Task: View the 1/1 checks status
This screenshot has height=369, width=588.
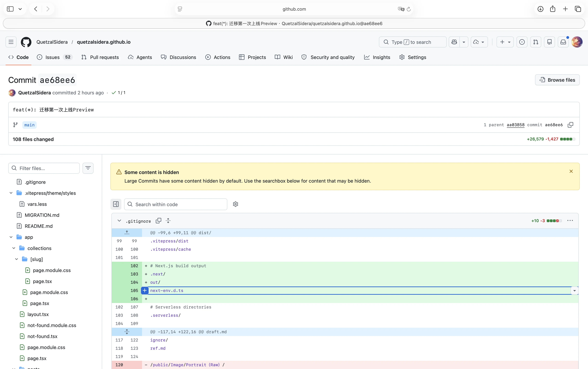Action: tap(119, 93)
